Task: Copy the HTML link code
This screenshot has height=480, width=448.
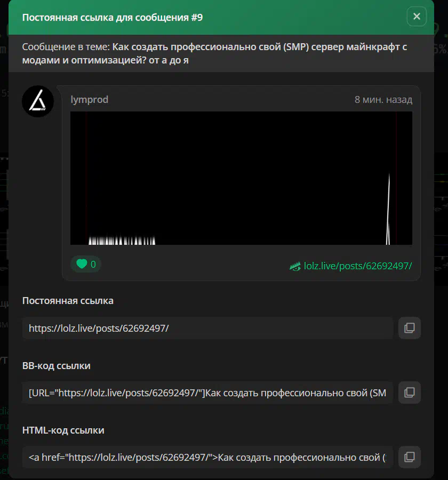Action: click(409, 457)
